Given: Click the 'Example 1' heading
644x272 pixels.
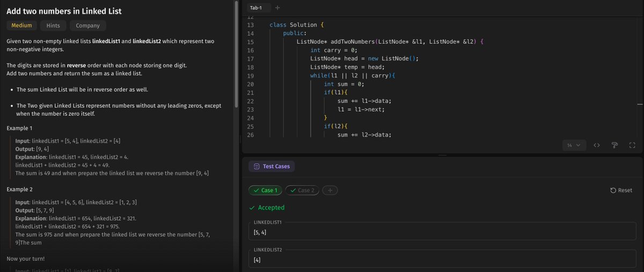Looking at the screenshot, I should (19, 129).
